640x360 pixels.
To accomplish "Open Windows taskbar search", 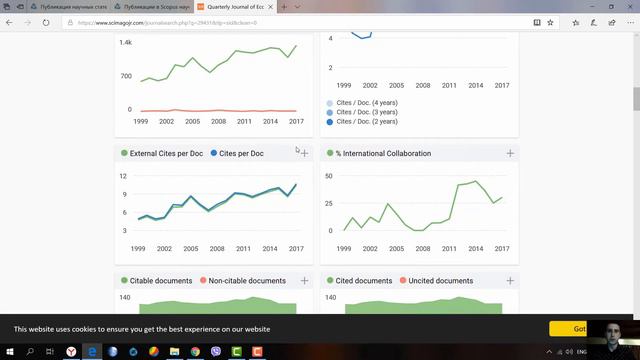I will [x=30, y=351].
